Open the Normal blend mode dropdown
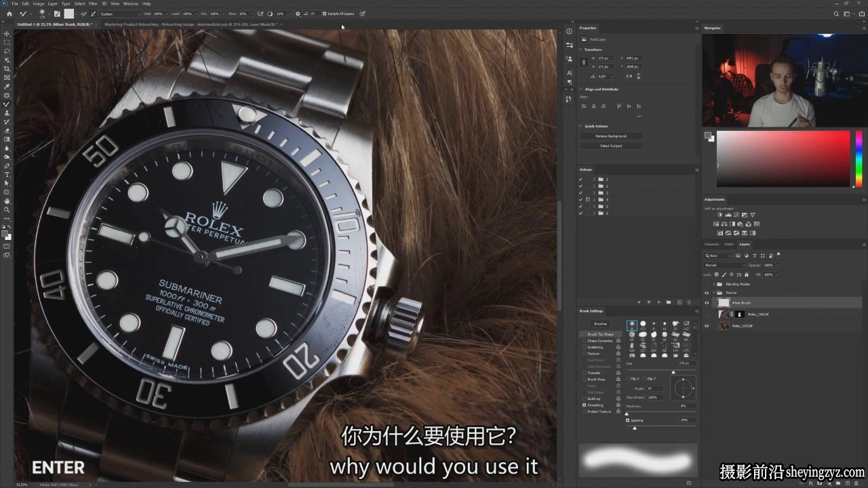 click(724, 265)
